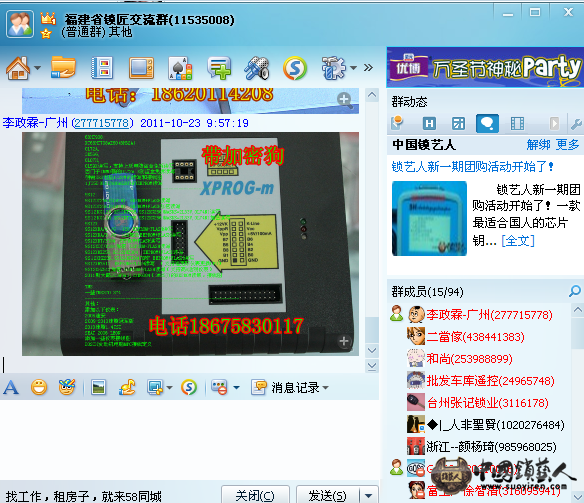Click the add discussion green-plus icon
Image resolution: width=584 pixels, height=503 pixels.
(x=219, y=68)
